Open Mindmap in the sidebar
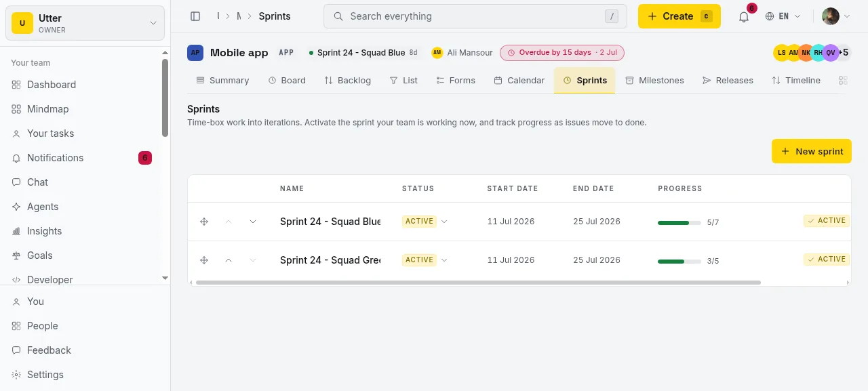The width and height of the screenshot is (868, 391). point(81,109)
